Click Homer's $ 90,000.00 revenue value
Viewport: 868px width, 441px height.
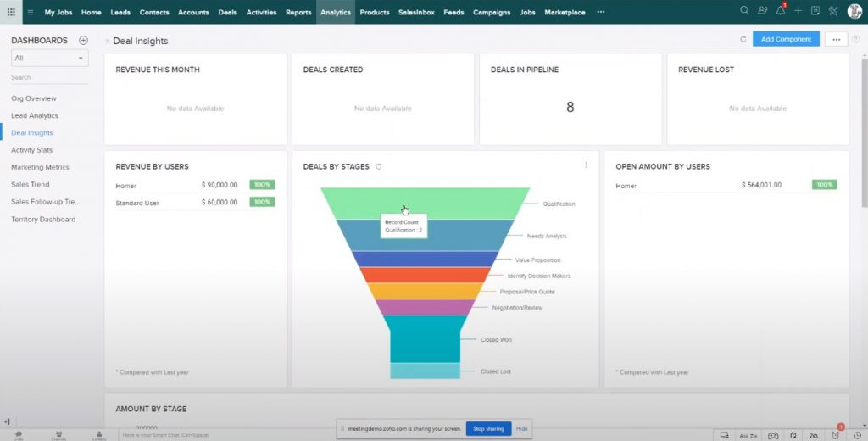[220, 185]
